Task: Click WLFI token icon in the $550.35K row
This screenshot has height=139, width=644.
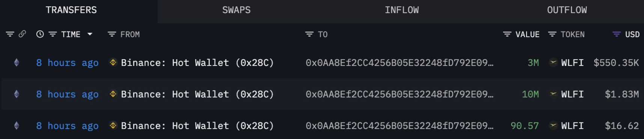Action: click(553, 63)
